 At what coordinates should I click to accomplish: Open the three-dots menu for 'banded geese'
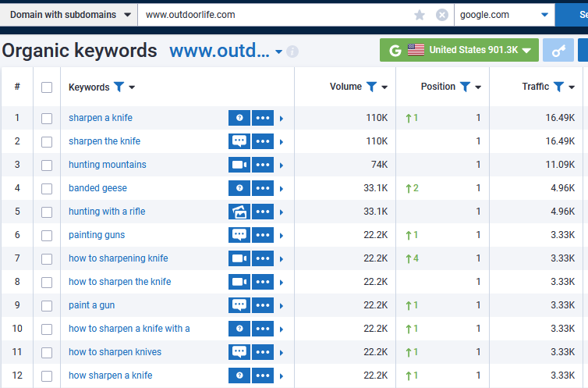(x=263, y=188)
